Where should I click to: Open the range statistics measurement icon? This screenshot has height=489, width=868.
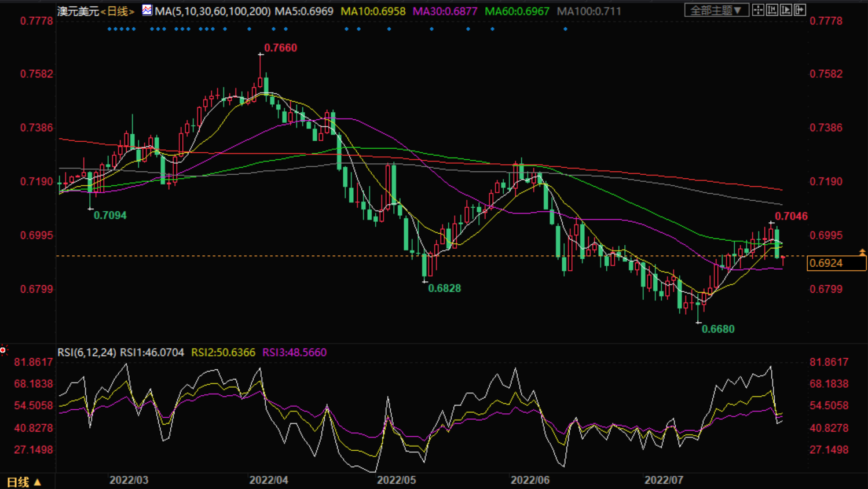[x=772, y=10]
